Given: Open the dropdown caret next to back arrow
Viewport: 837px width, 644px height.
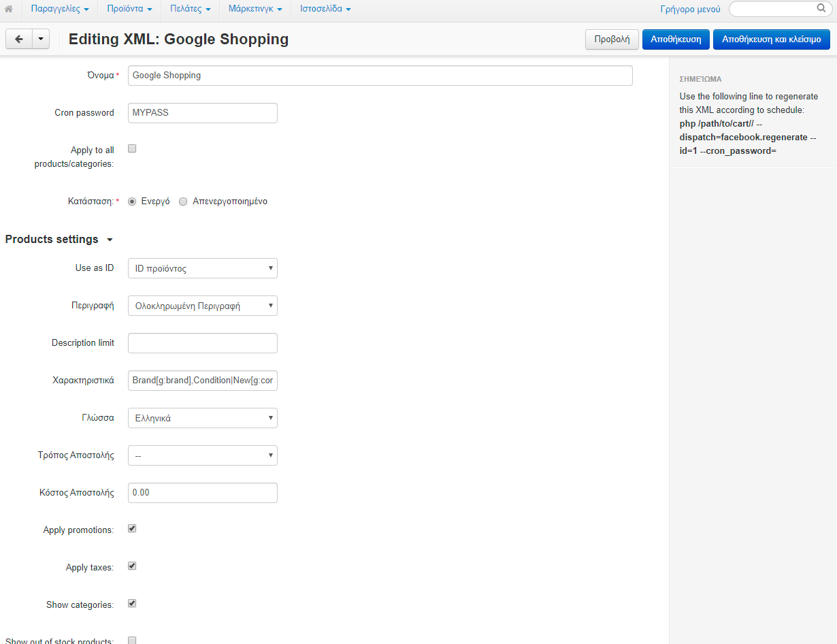Looking at the screenshot, I should click(41, 39).
